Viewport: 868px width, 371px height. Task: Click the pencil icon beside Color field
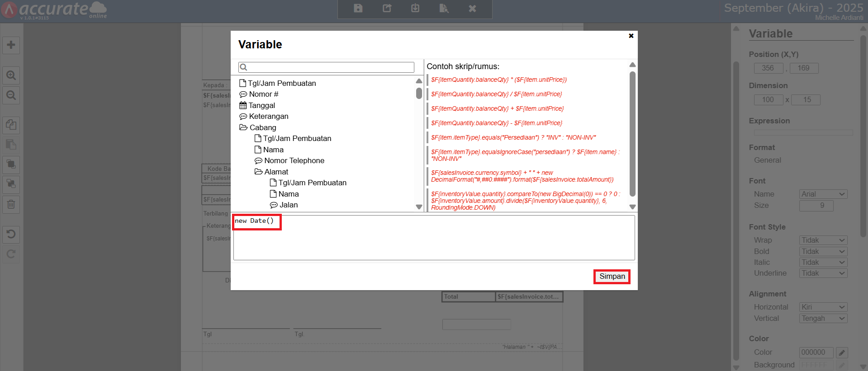pos(841,352)
